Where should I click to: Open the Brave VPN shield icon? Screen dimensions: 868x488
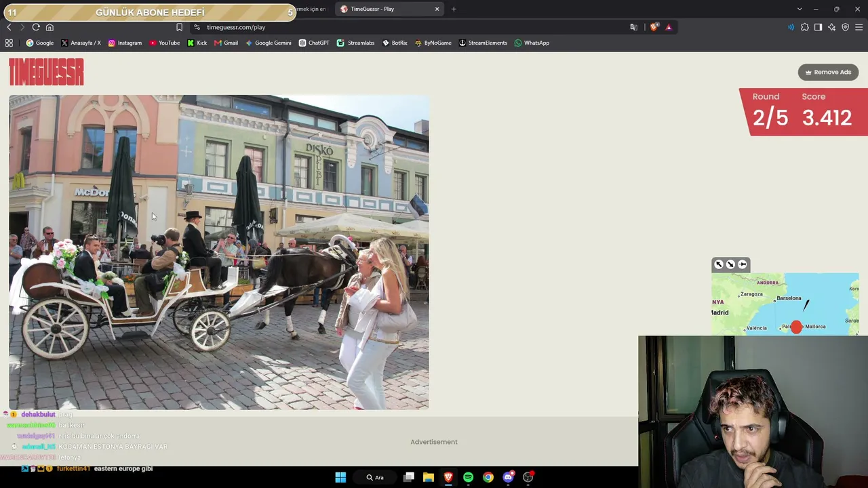845,27
